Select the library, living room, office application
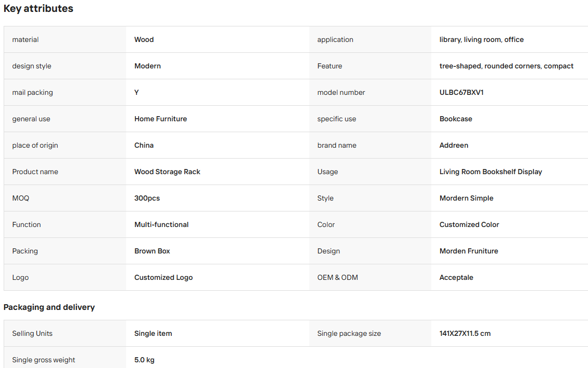 pyautogui.click(x=482, y=40)
